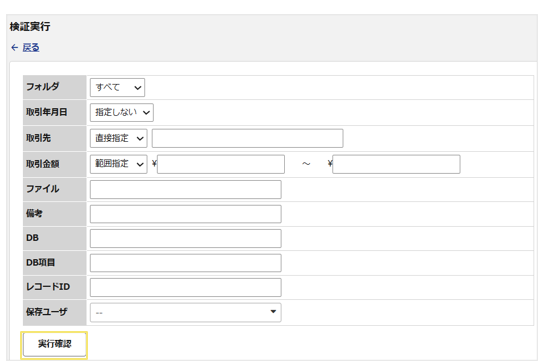
Task: Click the DB項目 row label
Action: pyautogui.click(x=40, y=262)
